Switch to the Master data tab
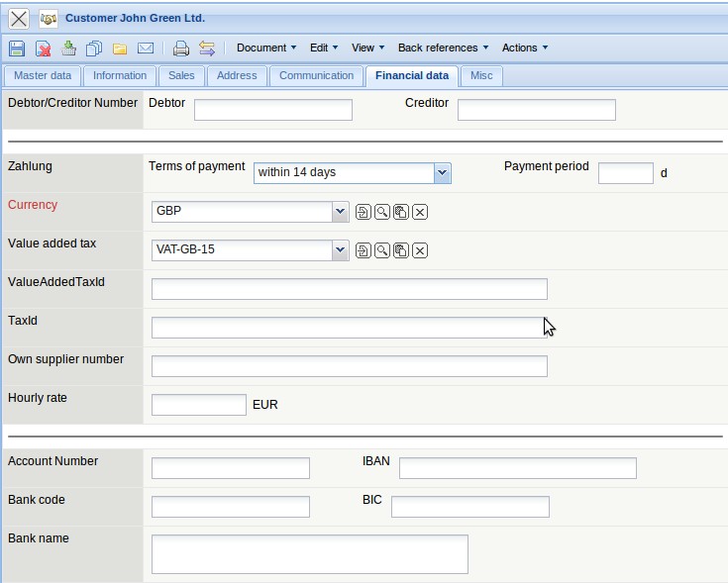Image resolution: width=728 pixels, height=583 pixels. (43, 76)
